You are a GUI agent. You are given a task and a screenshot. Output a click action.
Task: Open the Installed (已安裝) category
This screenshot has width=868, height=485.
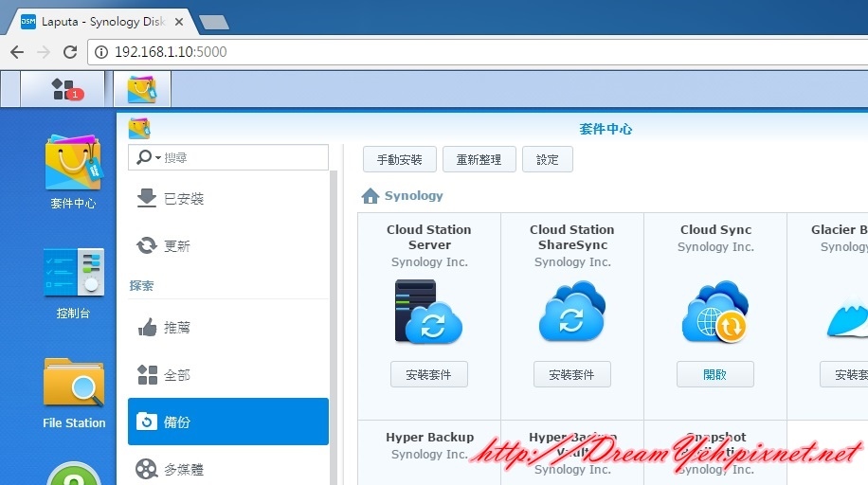click(x=228, y=198)
